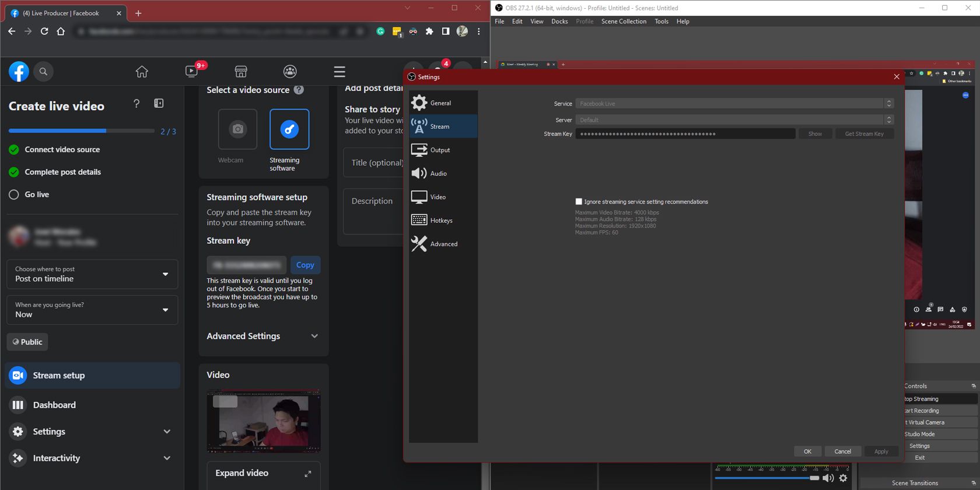Click the Facebook logo icon
Screen dimensions: 980x490
coord(19,72)
